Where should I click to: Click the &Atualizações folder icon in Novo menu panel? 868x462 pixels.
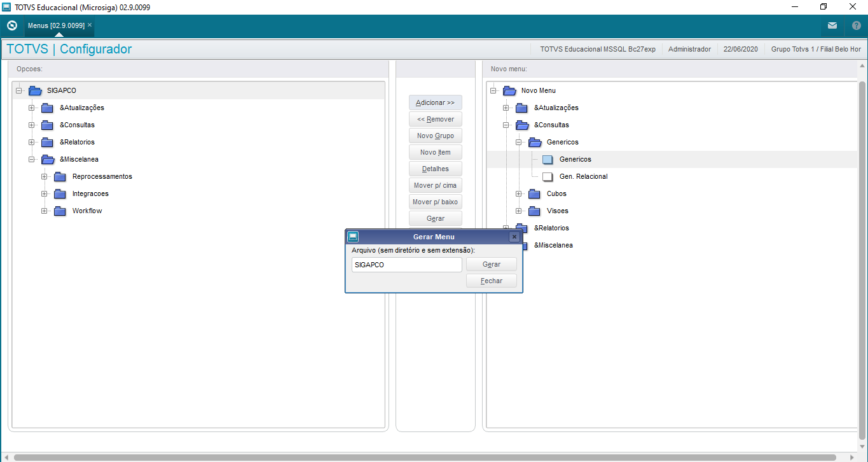click(522, 108)
